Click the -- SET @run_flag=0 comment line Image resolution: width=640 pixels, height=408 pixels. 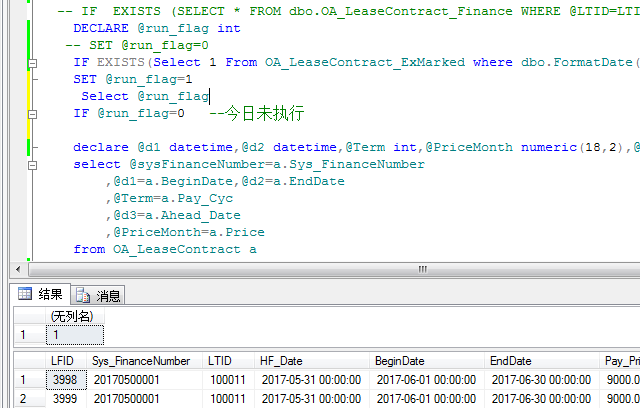tap(137, 45)
